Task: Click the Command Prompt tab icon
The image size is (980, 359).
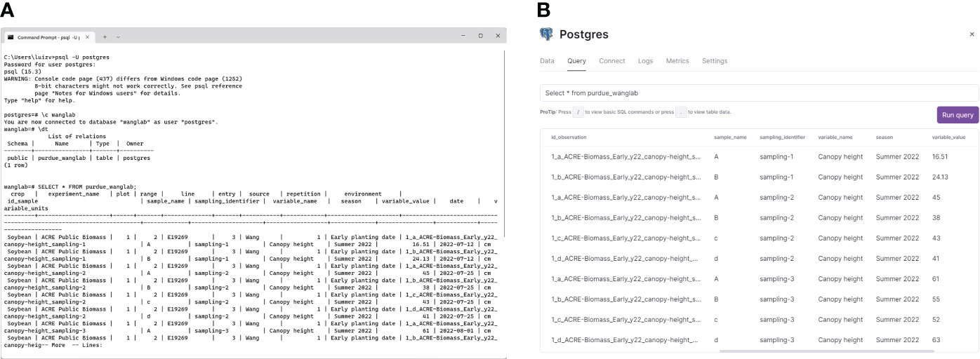Action: [11, 36]
